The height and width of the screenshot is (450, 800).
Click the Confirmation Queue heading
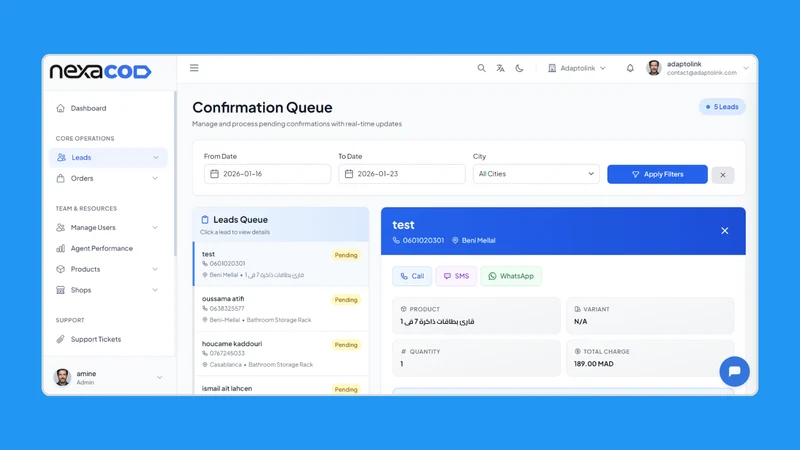click(262, 108)
